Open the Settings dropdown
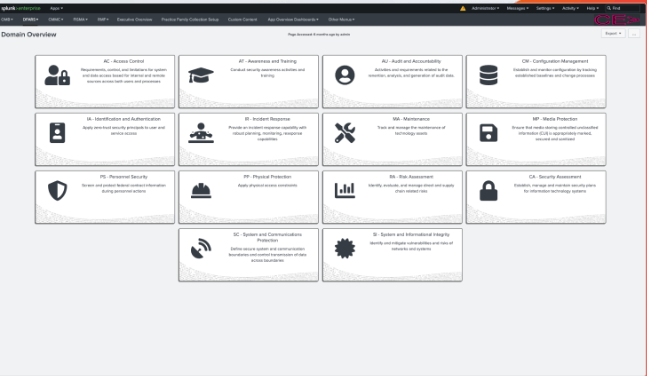This screenshot has width=647, height=376. [x=545, y=8]
